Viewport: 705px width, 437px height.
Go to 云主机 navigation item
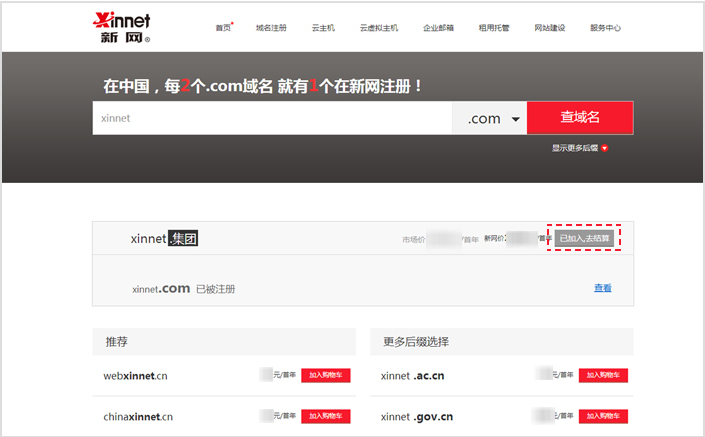pos(323,28)
